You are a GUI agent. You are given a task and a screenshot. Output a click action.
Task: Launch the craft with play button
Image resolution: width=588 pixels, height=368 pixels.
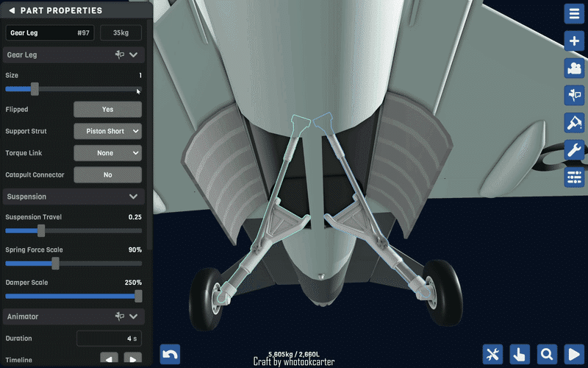pyautogui.click(x=574, y=354)
